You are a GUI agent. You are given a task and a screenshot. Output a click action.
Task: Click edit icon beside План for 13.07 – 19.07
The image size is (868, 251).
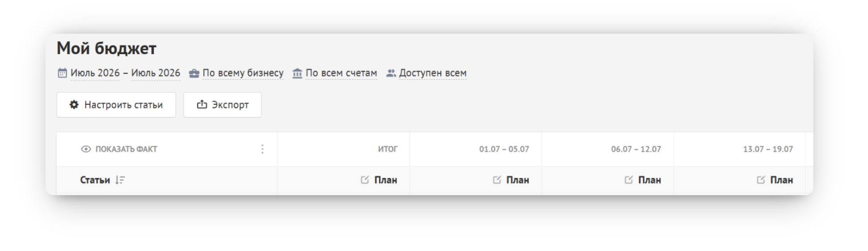[x=761, y=180]
